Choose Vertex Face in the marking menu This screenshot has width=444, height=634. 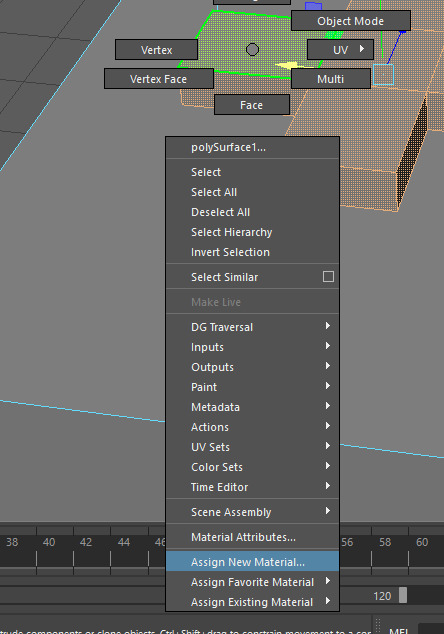point(159,78)
